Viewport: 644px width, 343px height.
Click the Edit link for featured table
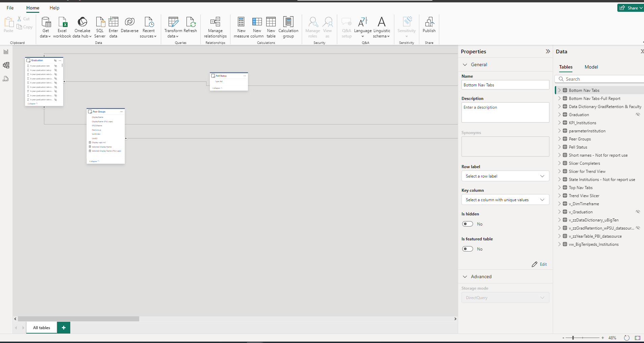540,264
